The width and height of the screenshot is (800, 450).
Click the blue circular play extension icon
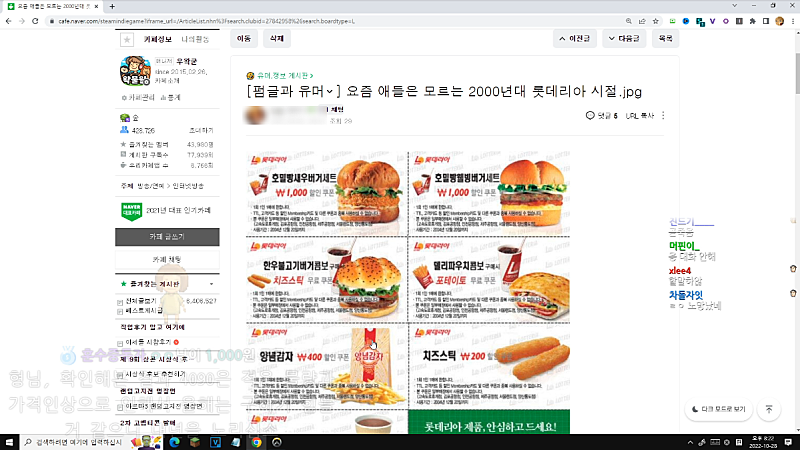click(686, 21)
